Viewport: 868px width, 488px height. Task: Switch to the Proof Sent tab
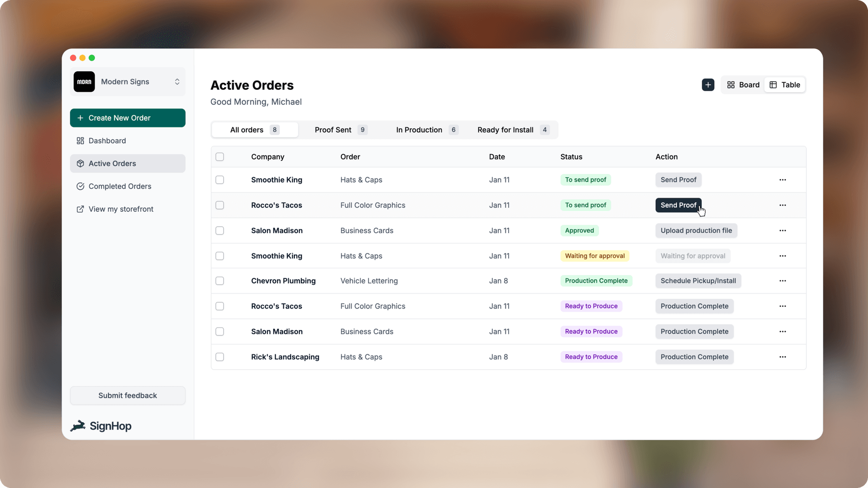coord(341,130)
